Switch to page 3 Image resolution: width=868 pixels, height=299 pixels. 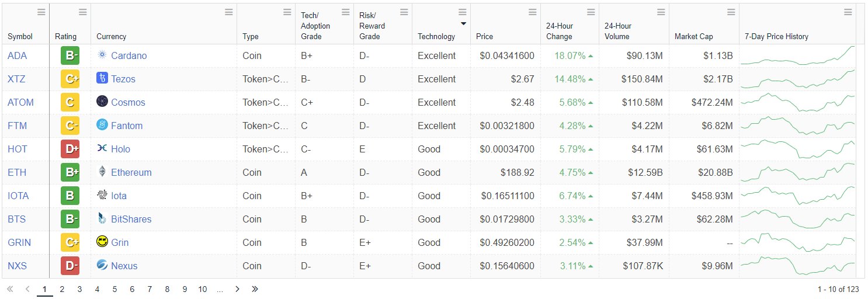[x=79, y=288]
